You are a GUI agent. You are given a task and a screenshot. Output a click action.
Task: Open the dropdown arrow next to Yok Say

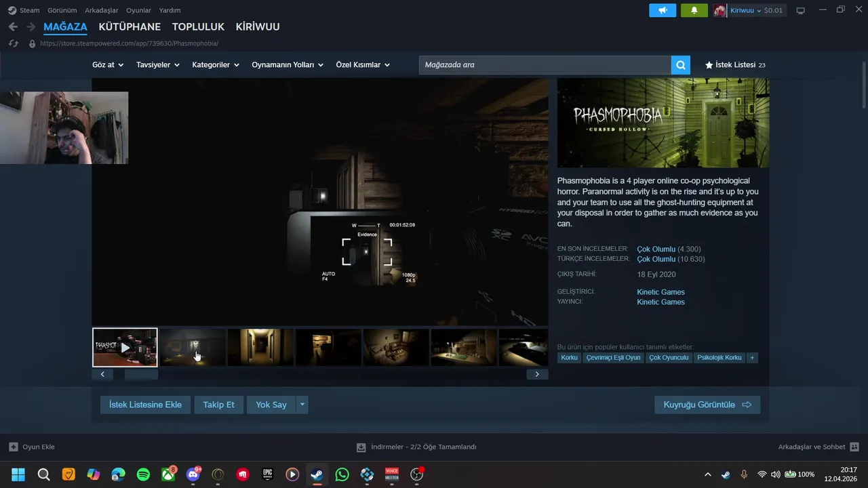pyautogui.click(x=302, y=405)
